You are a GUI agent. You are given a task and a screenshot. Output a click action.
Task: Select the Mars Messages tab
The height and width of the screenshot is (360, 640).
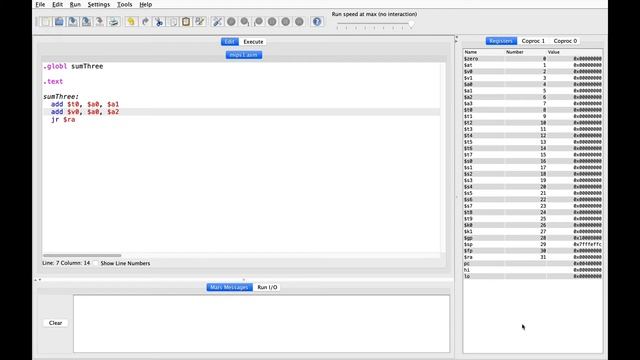click(229, 287)
